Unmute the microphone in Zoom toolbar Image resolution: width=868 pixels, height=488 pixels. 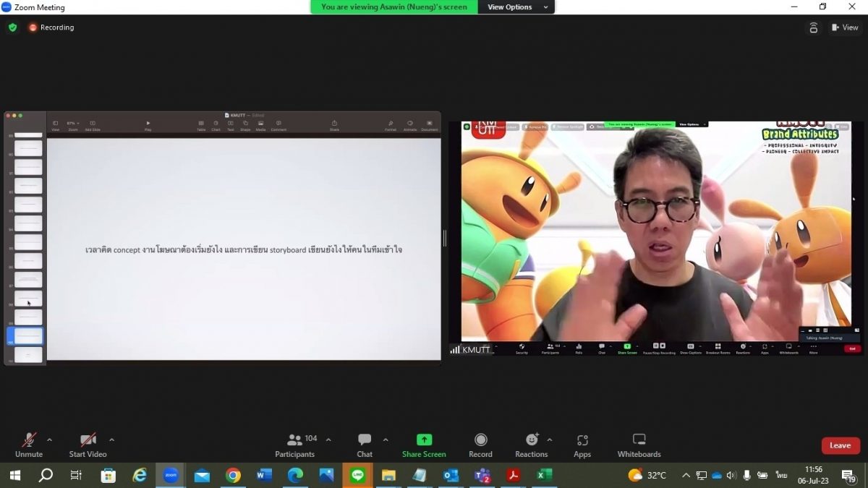pos(29,445)
